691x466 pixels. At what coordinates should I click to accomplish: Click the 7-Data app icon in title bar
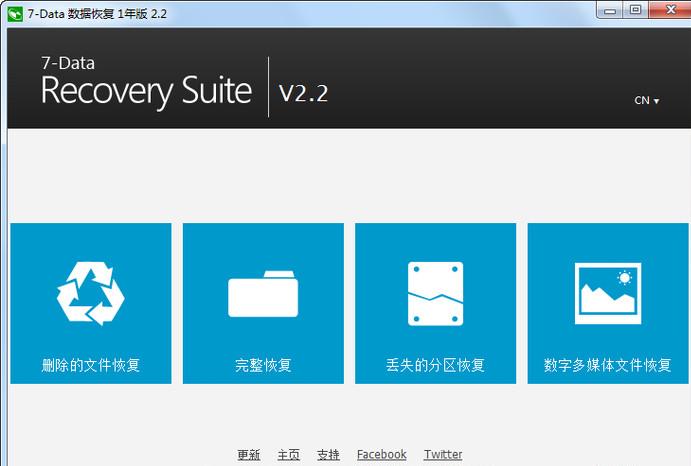tap(15, 14)
